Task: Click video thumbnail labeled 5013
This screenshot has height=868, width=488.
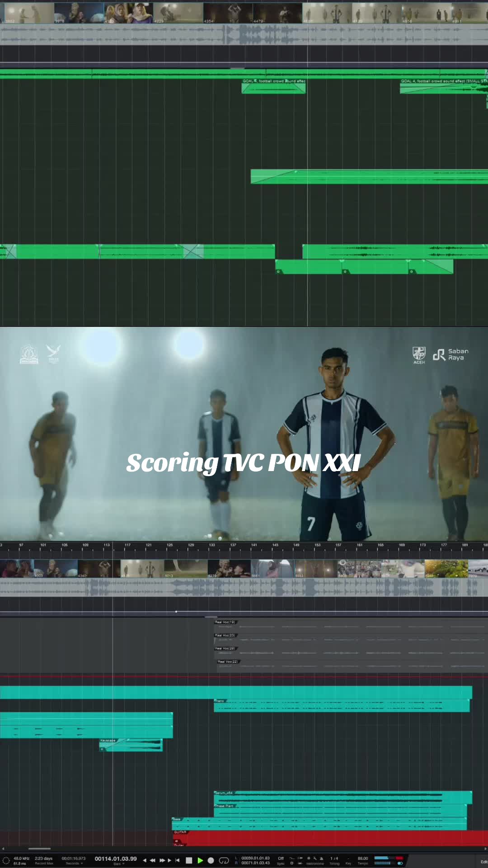Action: tap(186, 568)
